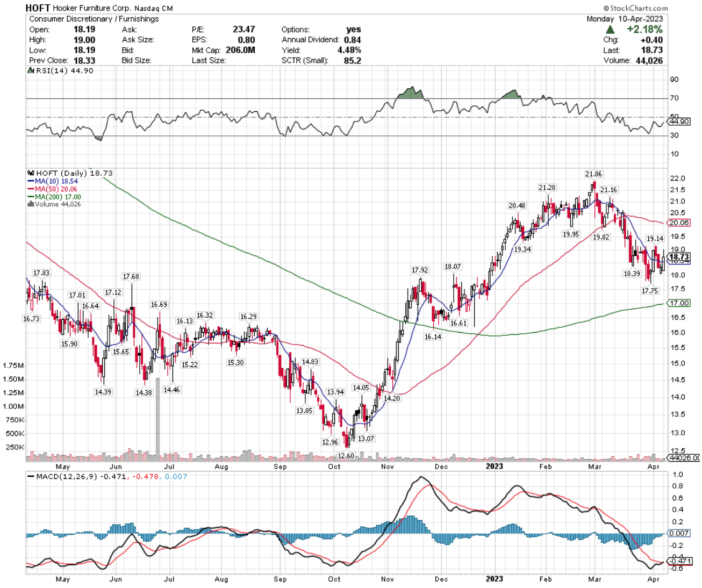
Task: Click the Chg value +0.40
Action: pos(651,40)
